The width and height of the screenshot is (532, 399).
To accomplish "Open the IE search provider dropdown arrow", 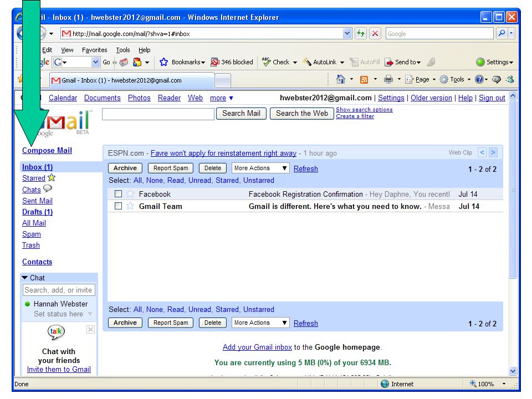I will point(511,33).
